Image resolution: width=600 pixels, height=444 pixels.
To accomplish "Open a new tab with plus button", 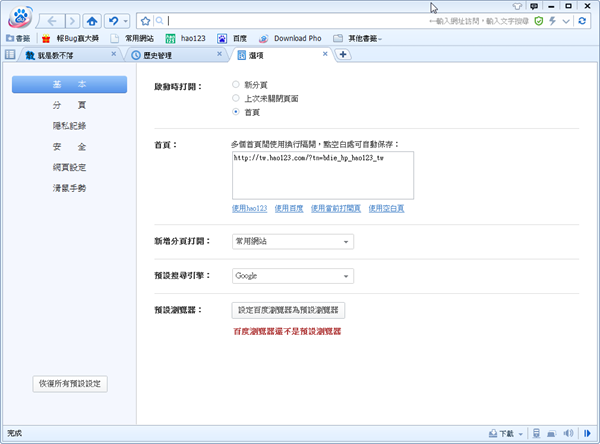I will (343, 54).
